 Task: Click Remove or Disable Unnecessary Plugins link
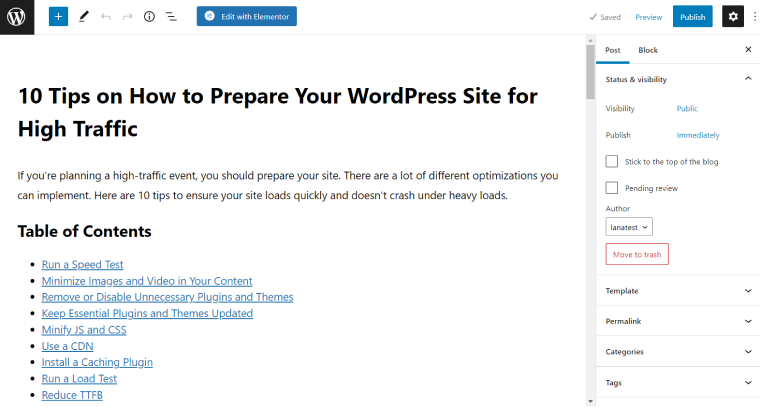[x=167, y=297]
